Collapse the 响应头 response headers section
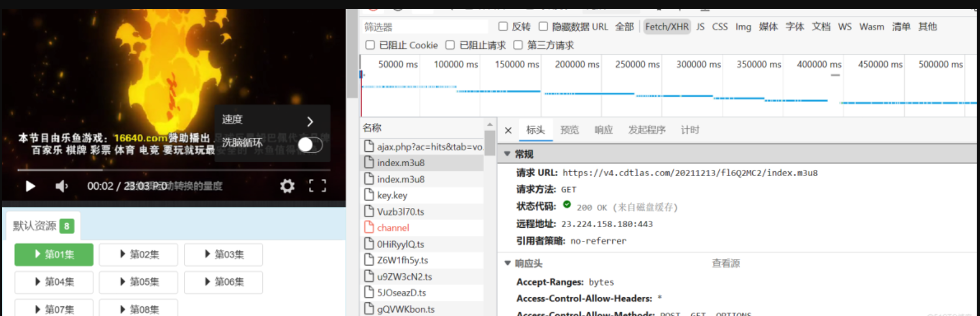 [x=508, y=263]
